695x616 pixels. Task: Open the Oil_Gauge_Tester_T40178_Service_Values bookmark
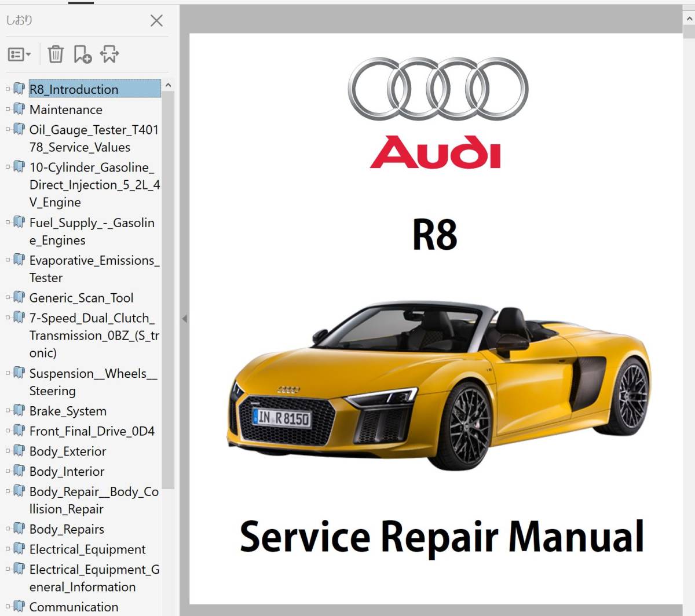point(94,138)
